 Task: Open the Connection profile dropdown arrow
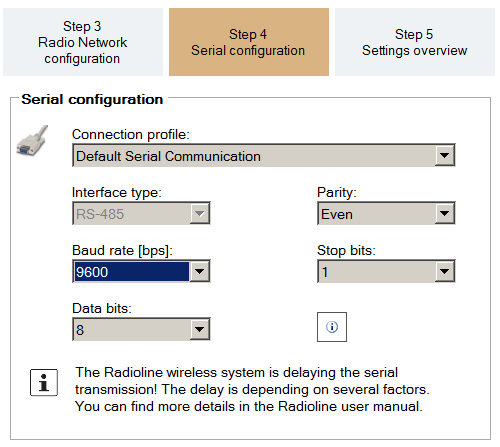point(444,155)
